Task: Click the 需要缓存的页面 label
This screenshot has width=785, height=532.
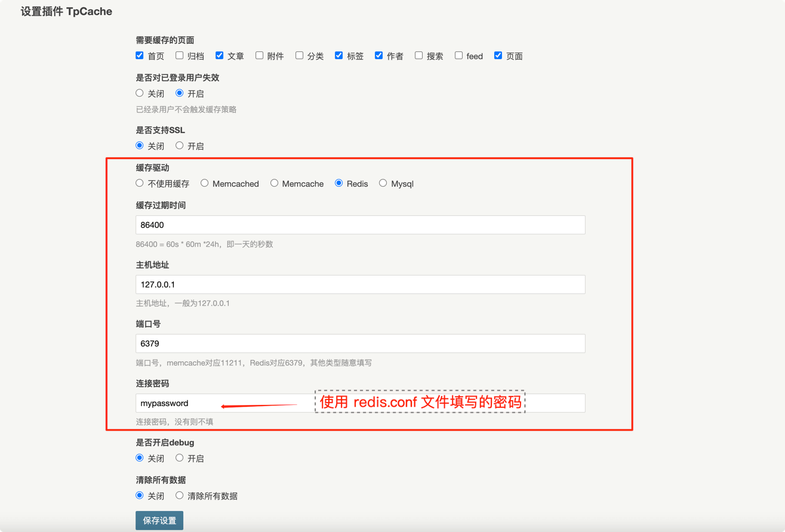Action: pos(165,40)
